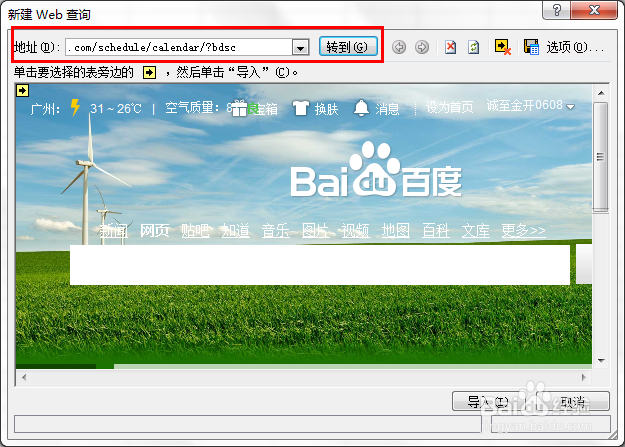Open the dialog Help question mark button
The height and width of the screenshot is (447, 625).
[x=556, y=10]
